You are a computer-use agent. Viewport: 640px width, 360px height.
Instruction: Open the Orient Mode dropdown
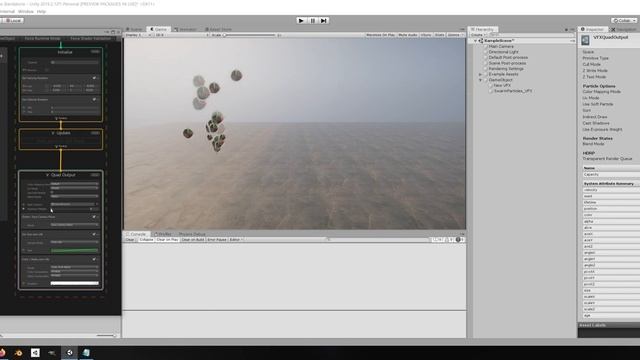coord(74,225)
